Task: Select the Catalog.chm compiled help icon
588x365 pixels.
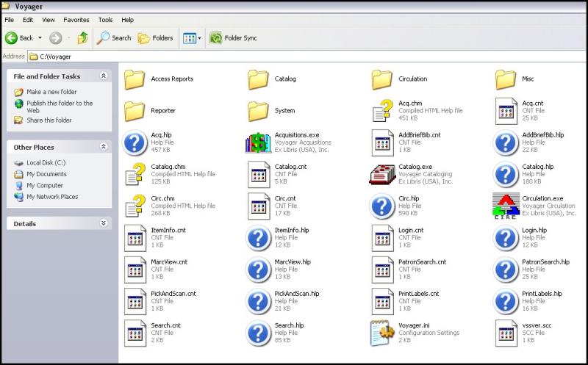Action: tap(135, 174)
